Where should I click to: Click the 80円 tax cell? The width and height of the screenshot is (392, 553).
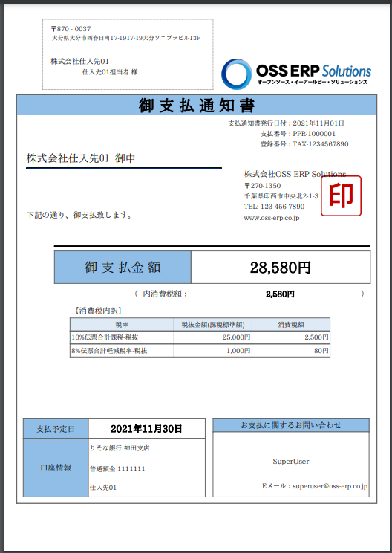[291, 351]
